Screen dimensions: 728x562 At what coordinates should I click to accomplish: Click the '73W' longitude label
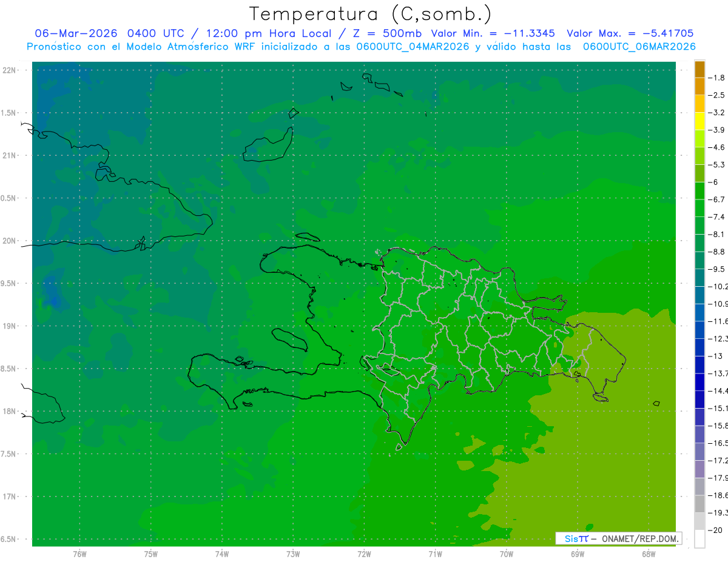[293, 554]
